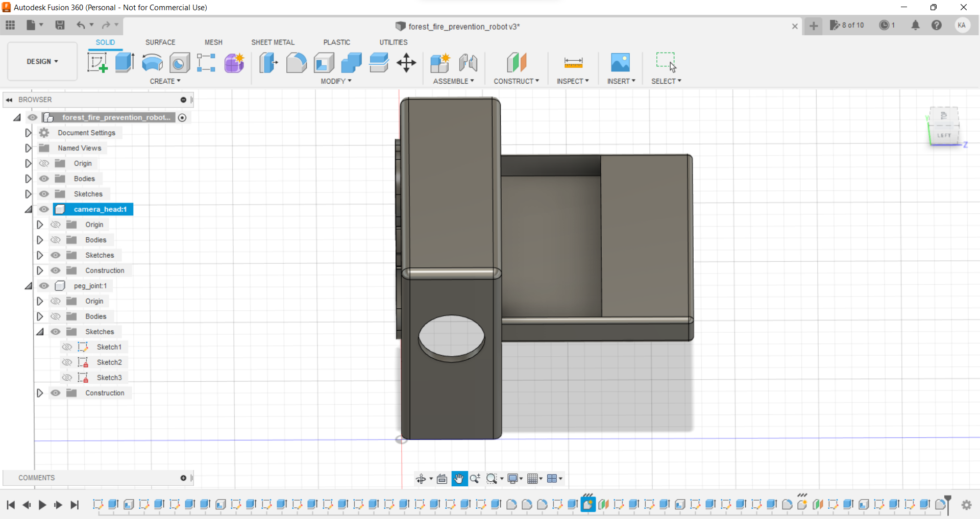
Task: Open the Insert image tool
Action: (620, 63)
